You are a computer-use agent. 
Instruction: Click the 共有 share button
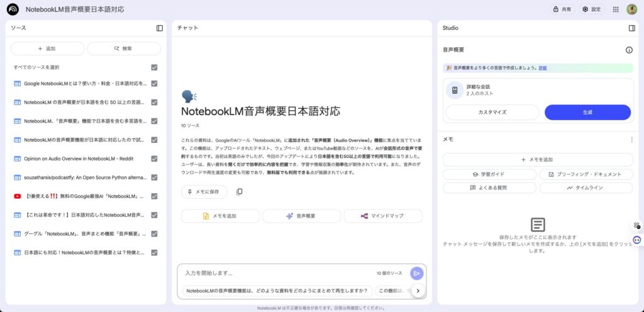pos(562,9)
